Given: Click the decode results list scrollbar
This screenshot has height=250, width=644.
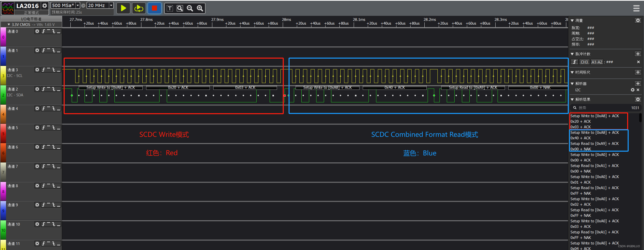Looking at the screenshot, I should click(x=640, y=118).
